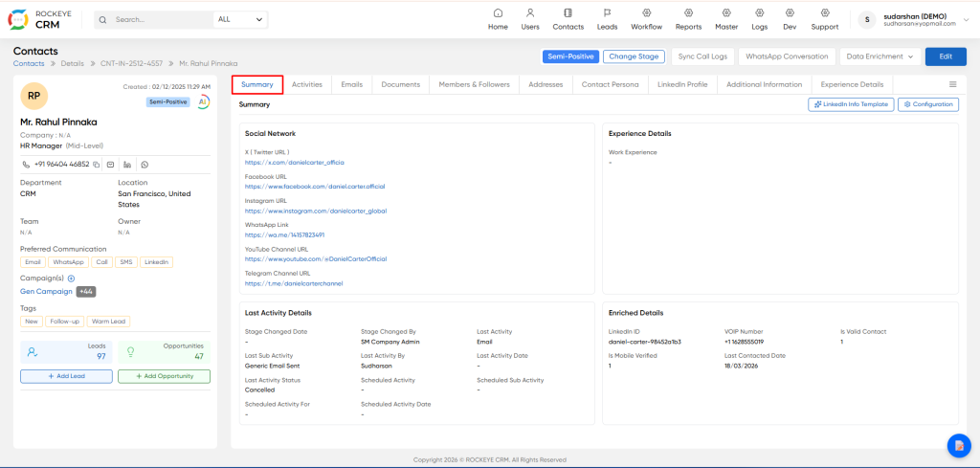The width and height of the screenshot is (980, 468).
Task: Open the ALL search filter dropdown
Action: 240,19
